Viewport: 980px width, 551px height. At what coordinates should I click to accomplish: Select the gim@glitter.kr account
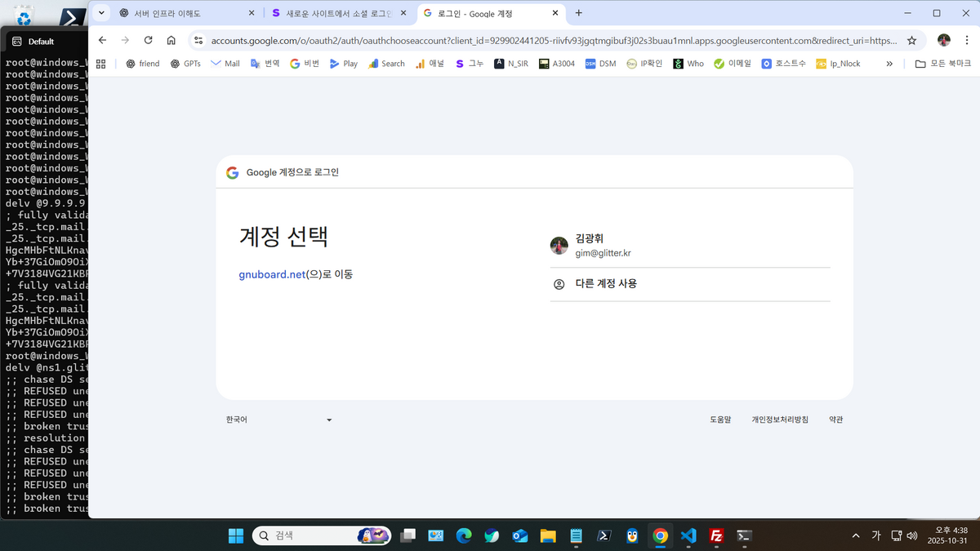point(689,246)
